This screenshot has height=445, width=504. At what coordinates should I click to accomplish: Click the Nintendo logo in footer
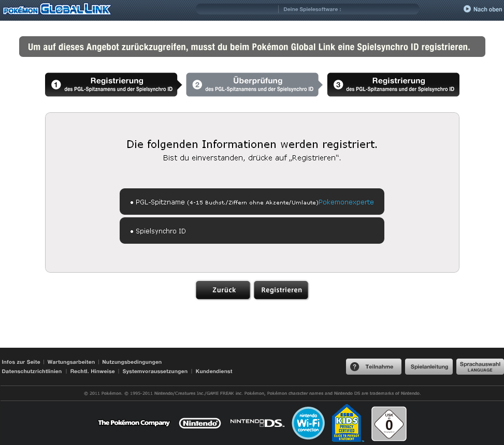[200, 423]
